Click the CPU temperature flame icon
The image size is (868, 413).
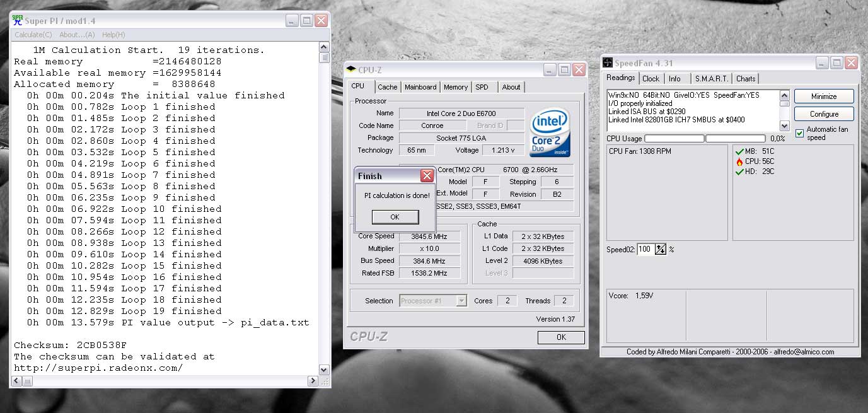coord(739,161)
